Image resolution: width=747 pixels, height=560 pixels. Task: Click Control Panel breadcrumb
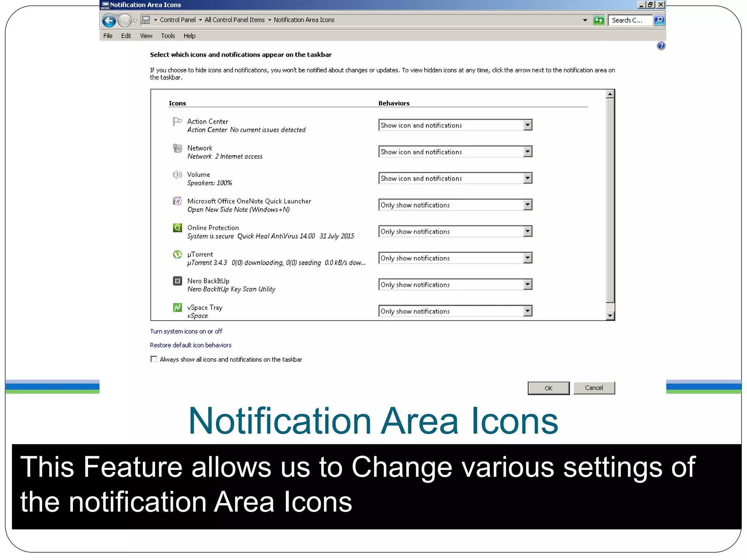pyautogui.click(x=178, y=20)
